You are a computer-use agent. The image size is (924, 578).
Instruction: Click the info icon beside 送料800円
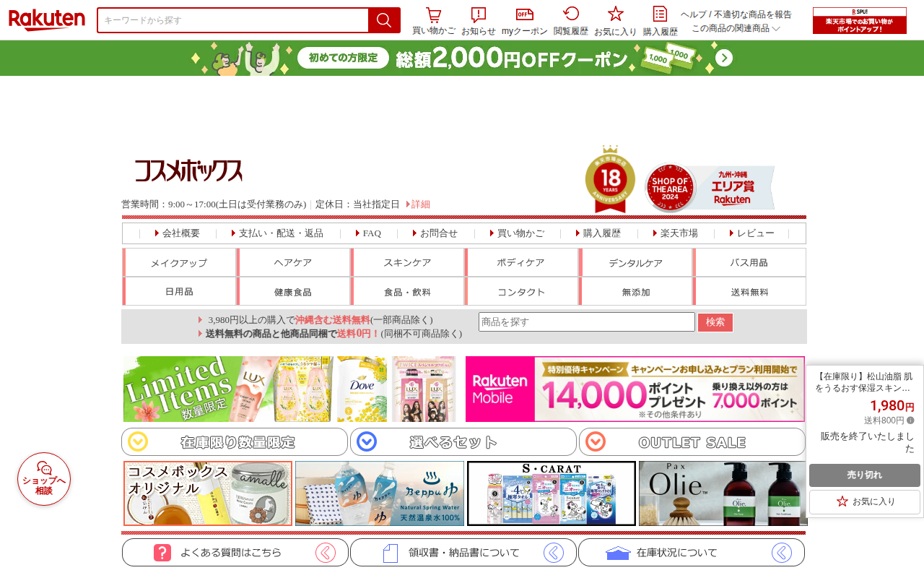point(910,420)
